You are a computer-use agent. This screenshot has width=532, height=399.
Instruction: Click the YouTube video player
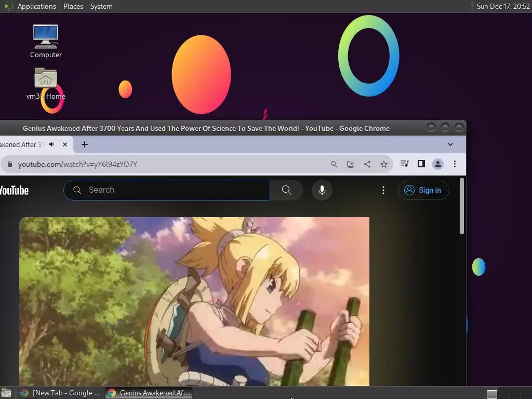tap(194, 301)
